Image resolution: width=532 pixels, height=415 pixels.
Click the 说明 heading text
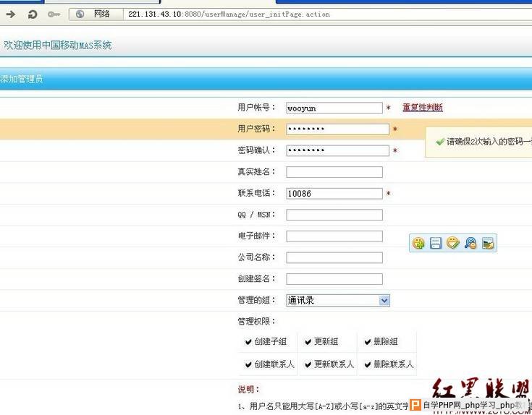(248, 390)
